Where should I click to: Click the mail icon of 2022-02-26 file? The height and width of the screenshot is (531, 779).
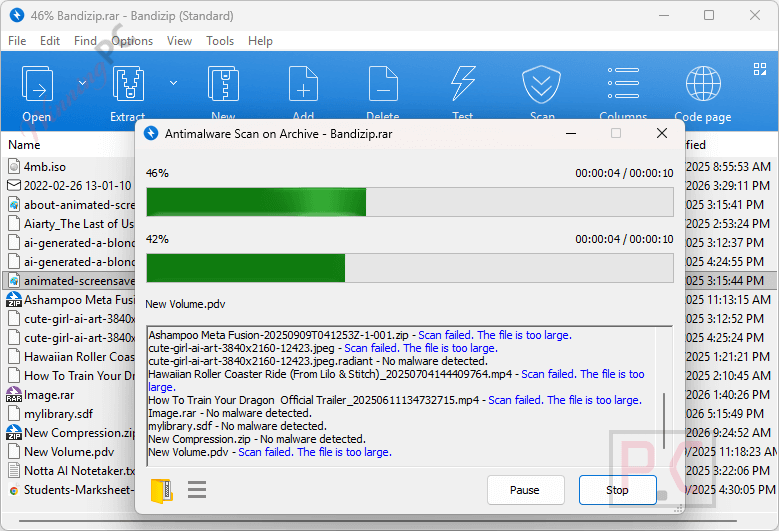coord(14,185)
